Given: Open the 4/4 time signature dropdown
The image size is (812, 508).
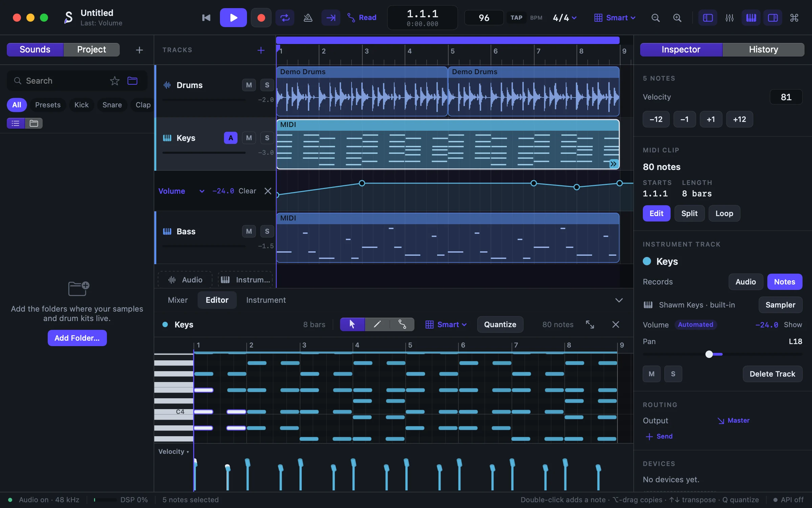Looking at the screenshot, I should click(565, 18).
